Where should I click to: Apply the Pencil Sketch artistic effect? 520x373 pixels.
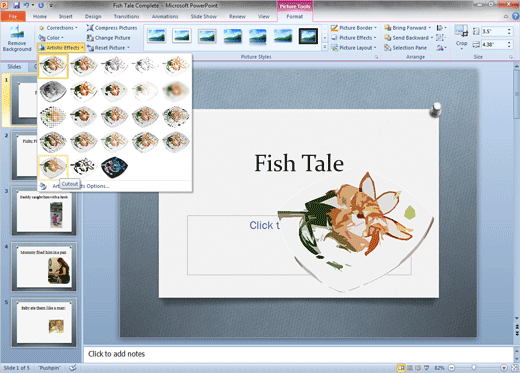pos(145,66)
